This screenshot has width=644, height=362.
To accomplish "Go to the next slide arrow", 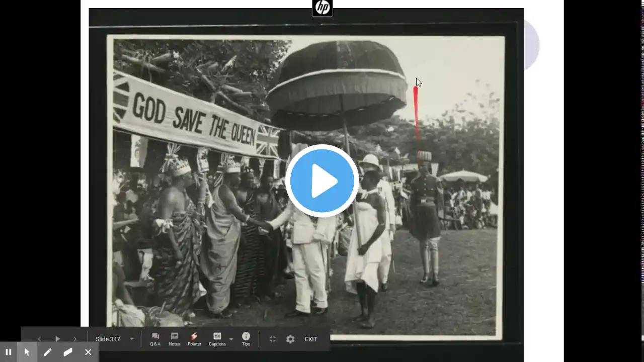I will [75, 339].
